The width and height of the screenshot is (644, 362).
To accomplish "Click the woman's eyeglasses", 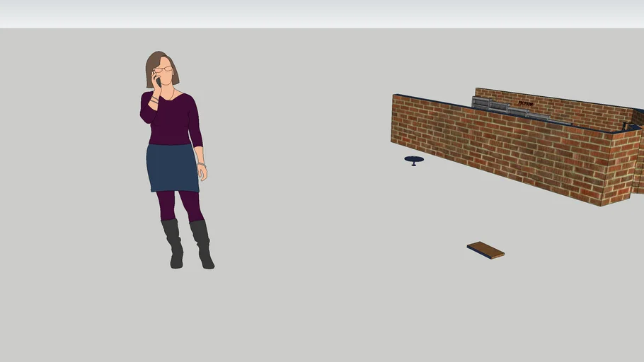I will pyautogui.click(x=163, y=69).
